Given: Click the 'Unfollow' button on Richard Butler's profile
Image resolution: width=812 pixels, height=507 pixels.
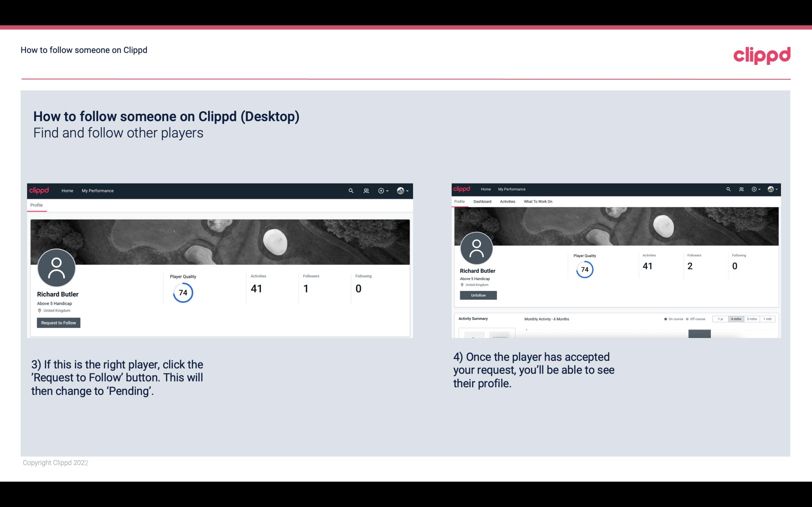Looking at the screenshot, I should [x=478, y=295].
